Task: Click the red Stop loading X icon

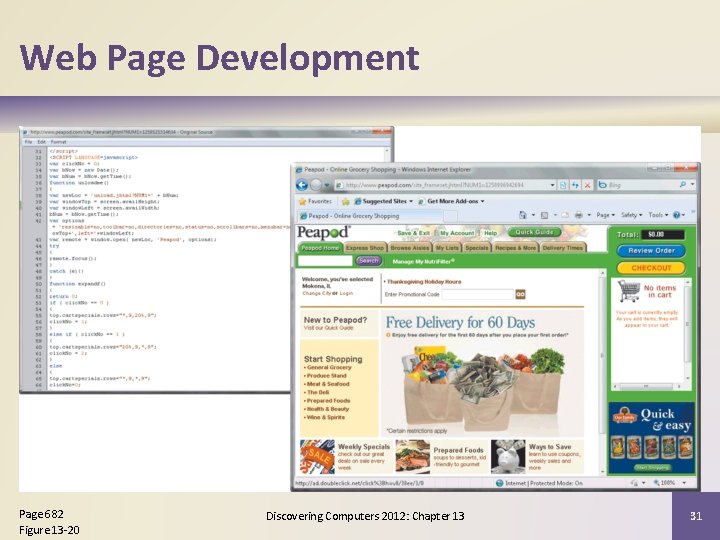Action: 587,185
